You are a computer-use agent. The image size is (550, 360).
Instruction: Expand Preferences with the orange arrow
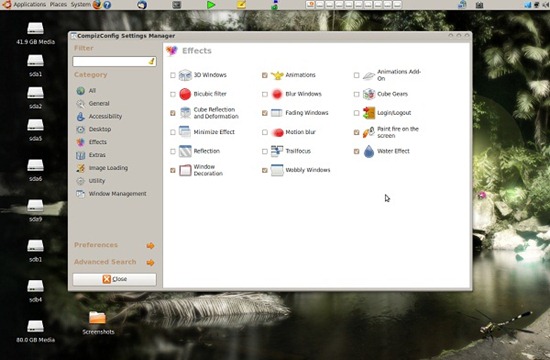150,246
